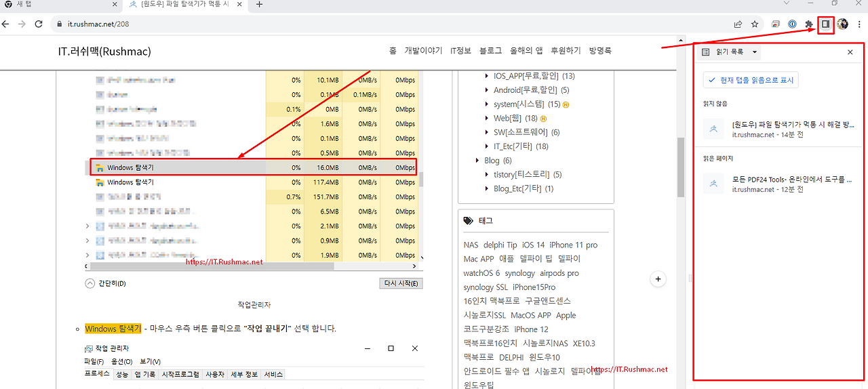Click the side panel resize handle

coord(690,279)
